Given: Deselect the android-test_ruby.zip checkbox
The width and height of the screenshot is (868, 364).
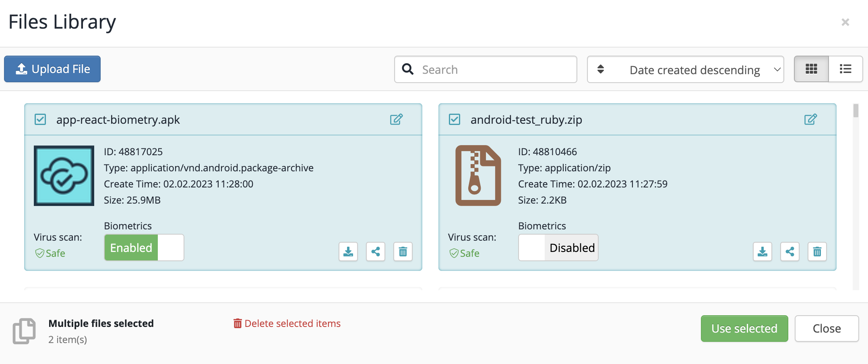Looking at the screenshot, I should (x=454, y=119).
